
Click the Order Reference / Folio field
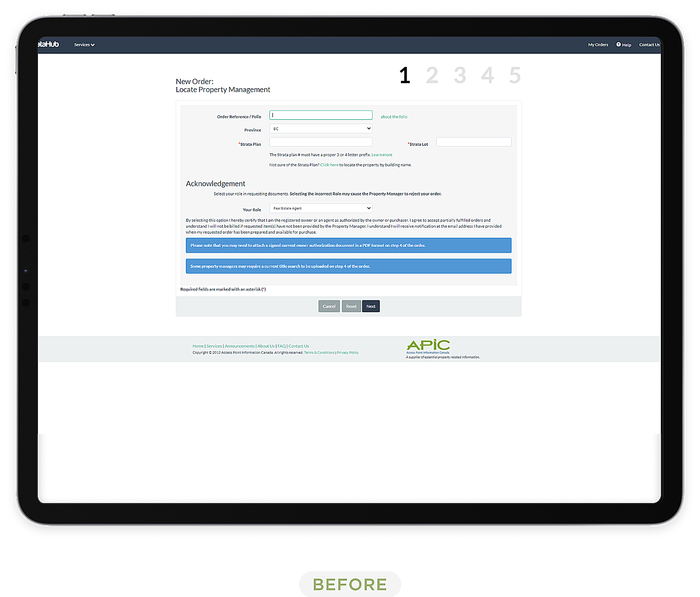[321, 115]
